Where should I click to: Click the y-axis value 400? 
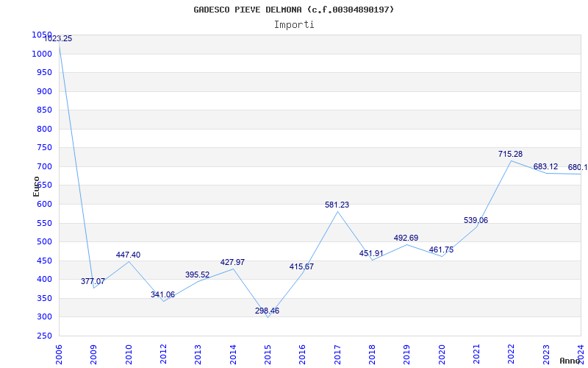point(44,280)
